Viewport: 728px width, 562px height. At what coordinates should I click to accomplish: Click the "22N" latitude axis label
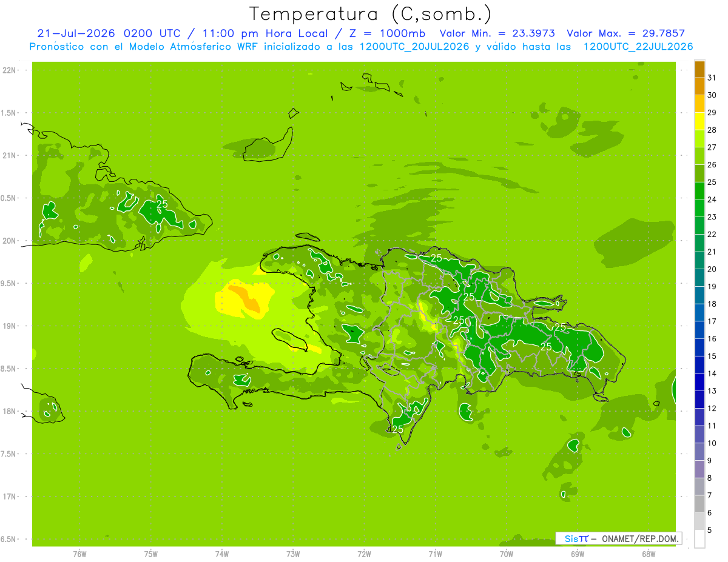click(10, 70)
